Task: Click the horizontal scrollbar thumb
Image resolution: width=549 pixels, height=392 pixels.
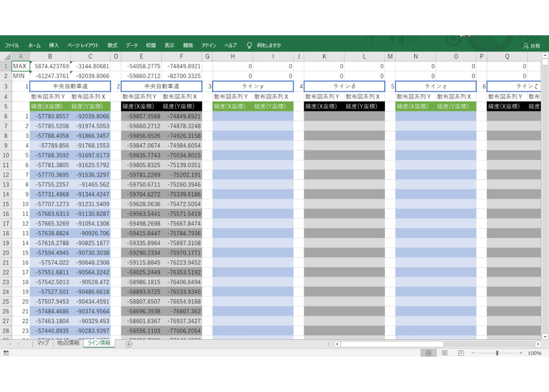Action: tap(392, 344)
